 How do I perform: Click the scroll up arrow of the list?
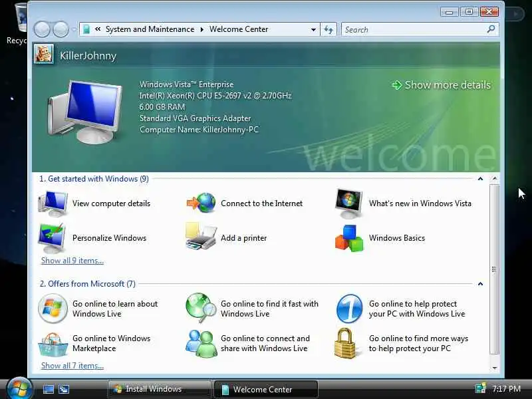point(495,179)
